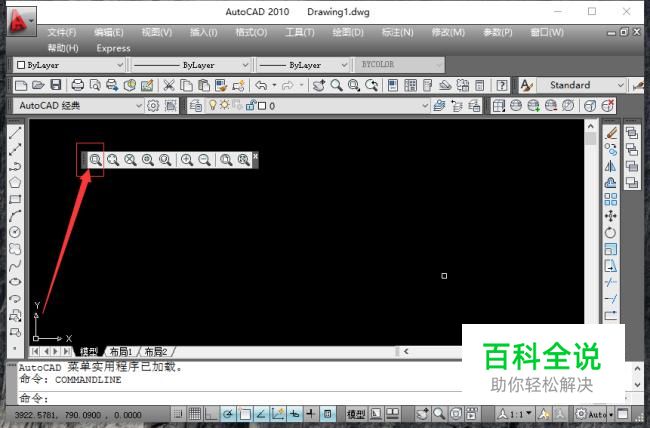Viewport: 650px width, 428px height.
Task: Select the Ellipse draw tool
Action: tap(15, 282)
